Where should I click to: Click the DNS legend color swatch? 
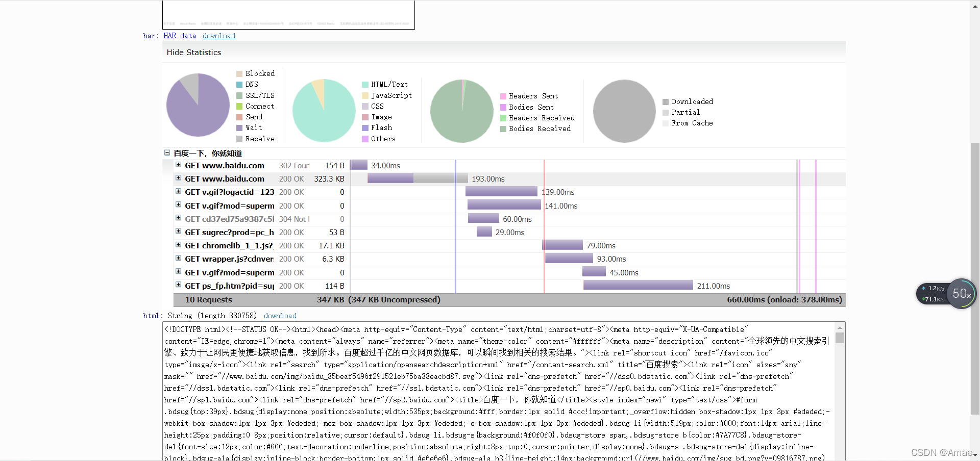click(239, 85)
